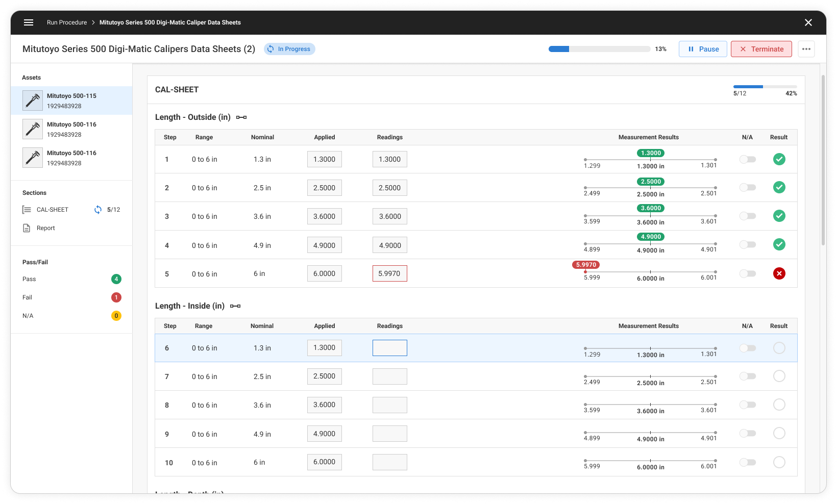Toggle N/A switch for step 7
Screen dimensions: 837x504
click(x=748, y=376)
